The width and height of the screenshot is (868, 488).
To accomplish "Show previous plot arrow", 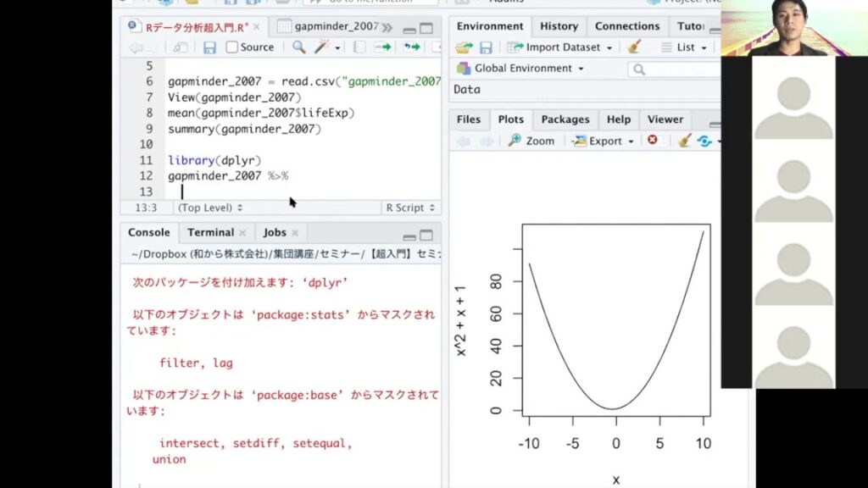I will 464,141.
